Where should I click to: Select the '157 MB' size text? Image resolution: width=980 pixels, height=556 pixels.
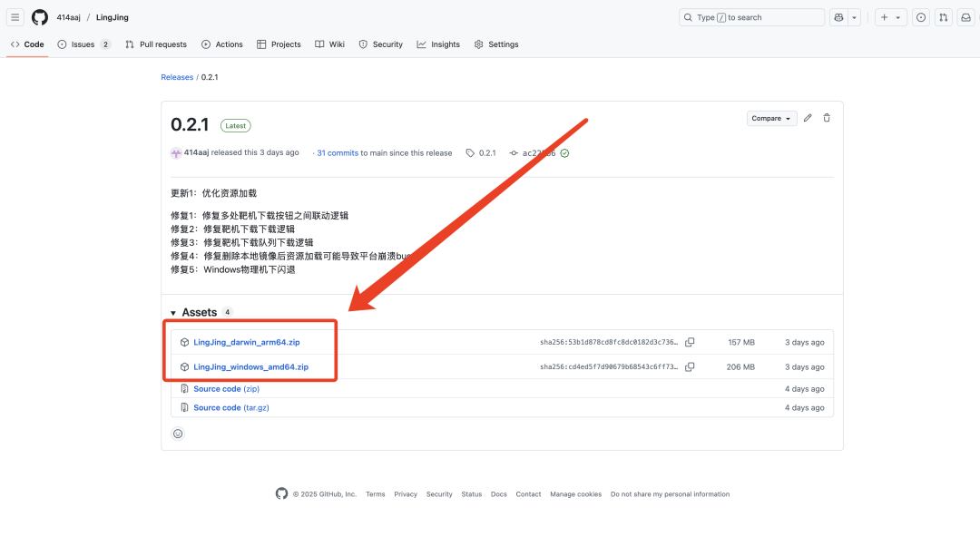pyautogui.click(x=741, y=342)
